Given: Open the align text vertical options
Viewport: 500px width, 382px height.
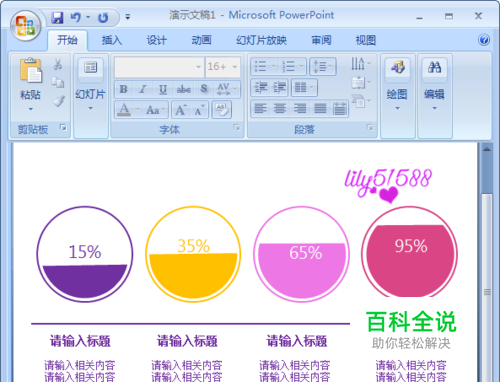Looking at the screenshot, I should pyautogui.click(x=361, y=82).
